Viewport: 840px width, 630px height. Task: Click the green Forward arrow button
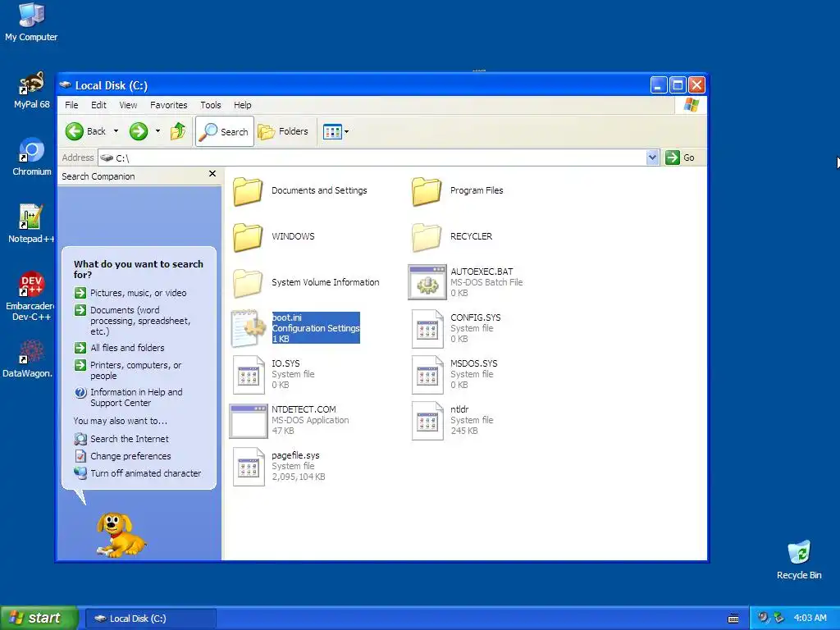[139, 131]
